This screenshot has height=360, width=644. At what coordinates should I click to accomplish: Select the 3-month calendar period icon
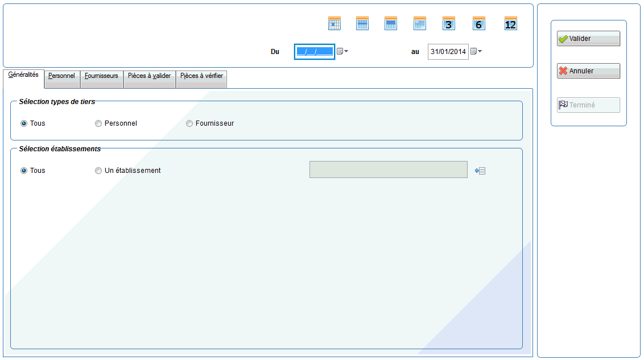pos(449,24)
